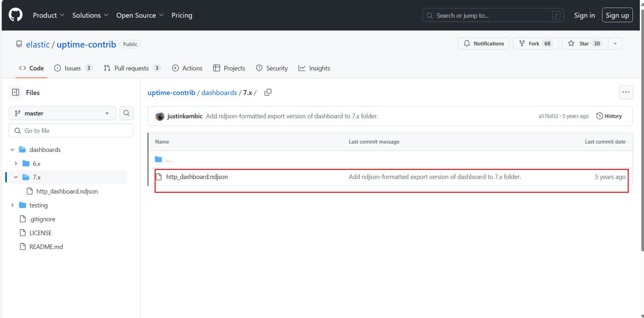Viewport: 644px width, 318px height.
Task: Click the parent directory folder icon
Action: tap(158, 159)
